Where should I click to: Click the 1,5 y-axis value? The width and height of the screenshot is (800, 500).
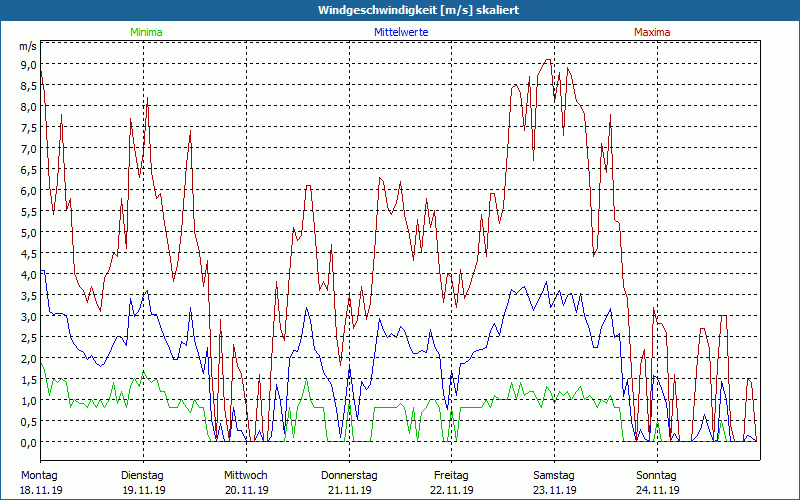point(29,380)
